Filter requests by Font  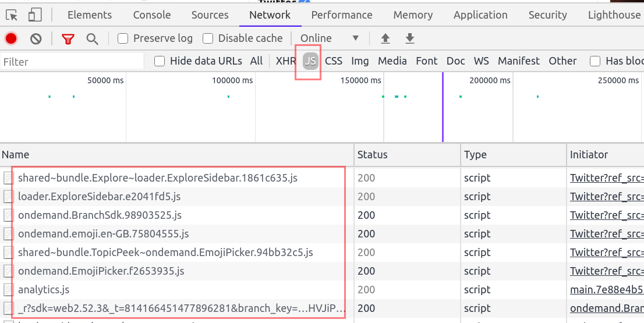click(x=427, y=61)
